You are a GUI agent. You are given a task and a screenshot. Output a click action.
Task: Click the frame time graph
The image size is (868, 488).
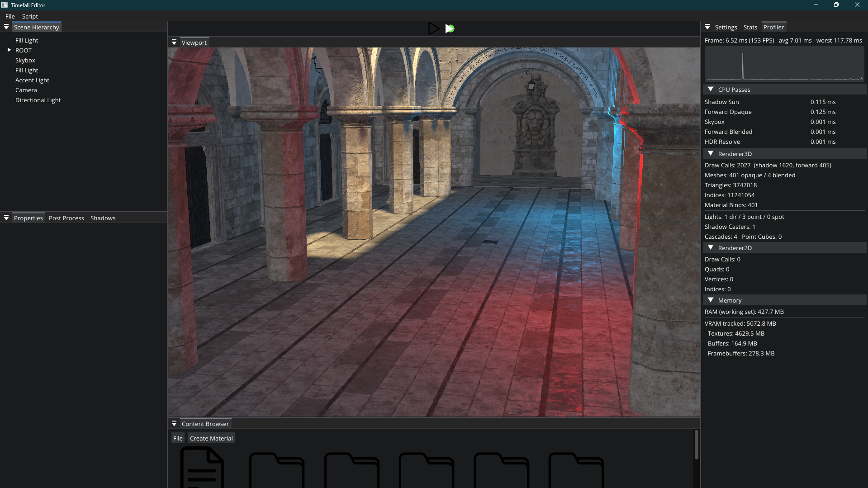pos(784,64)
